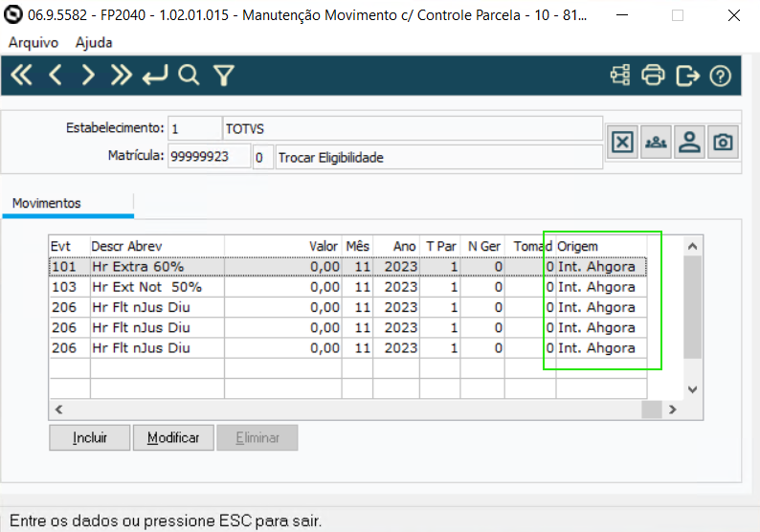Go to next record arrow
The width and height of the screenshot is (760, 532).
[x=88, y=75]
